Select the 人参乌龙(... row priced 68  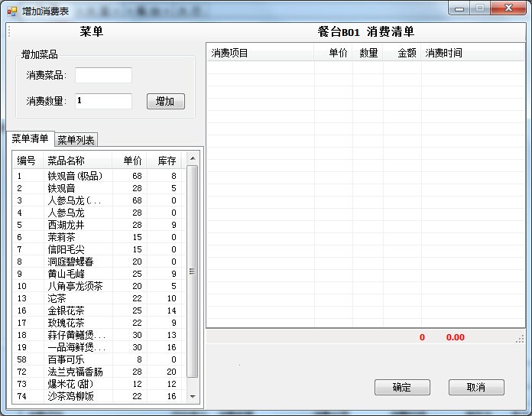(99, 200)
